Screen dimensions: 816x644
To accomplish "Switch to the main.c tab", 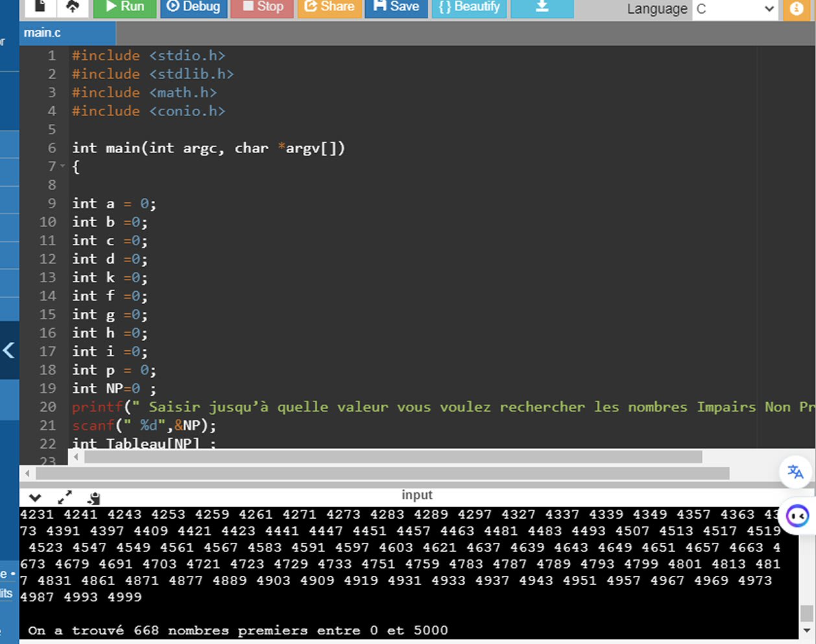I will tap(42, 33).
